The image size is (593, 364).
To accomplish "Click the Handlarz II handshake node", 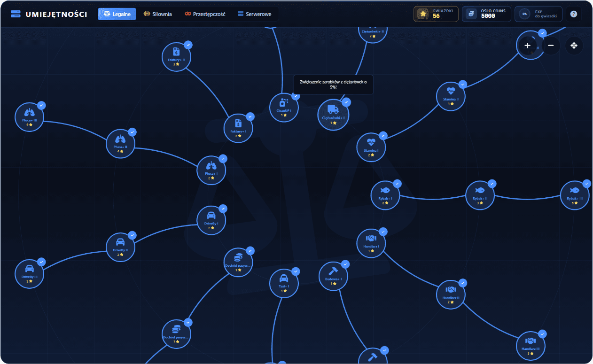I will click(451, 294).
